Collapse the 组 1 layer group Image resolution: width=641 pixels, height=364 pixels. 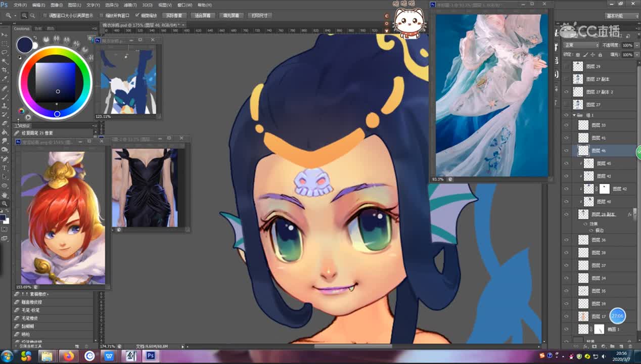click(575, 115)
